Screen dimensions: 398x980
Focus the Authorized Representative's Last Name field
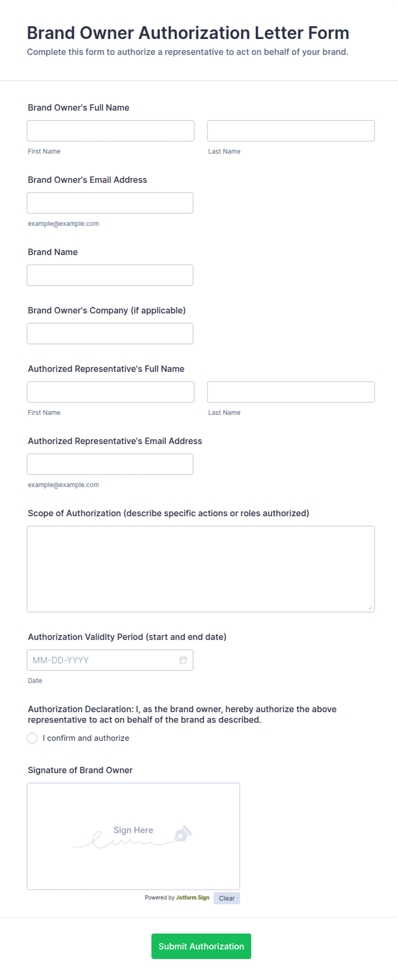291,392
